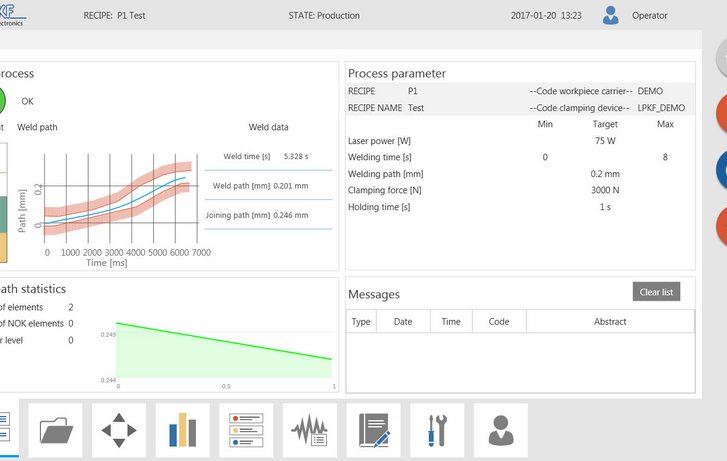This screenshot has height=461, width=727.
Task: Click the Joining path value 0.246 mm
Action: pos(291,215)
